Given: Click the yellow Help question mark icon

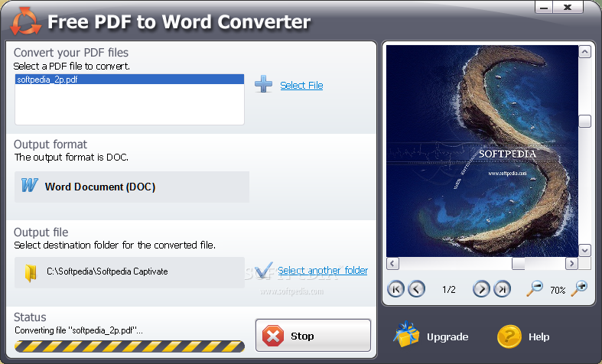Looking at the screenshot, I should click(509, 336).
